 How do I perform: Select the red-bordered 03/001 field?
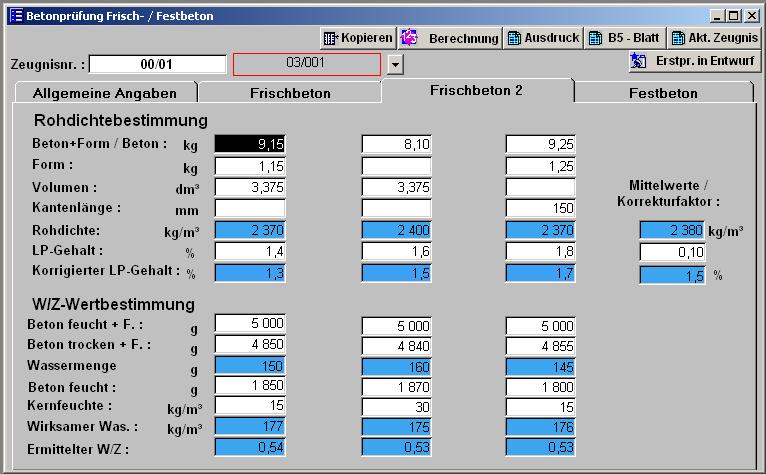(307, 64)
